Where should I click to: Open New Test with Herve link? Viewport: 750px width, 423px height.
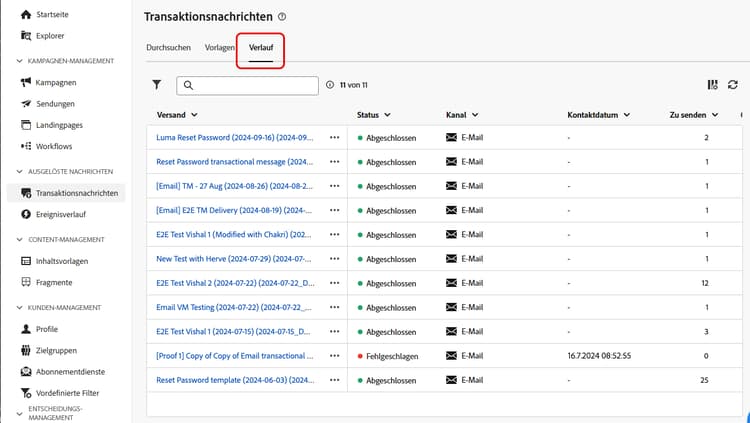click(x=233, y=258)
